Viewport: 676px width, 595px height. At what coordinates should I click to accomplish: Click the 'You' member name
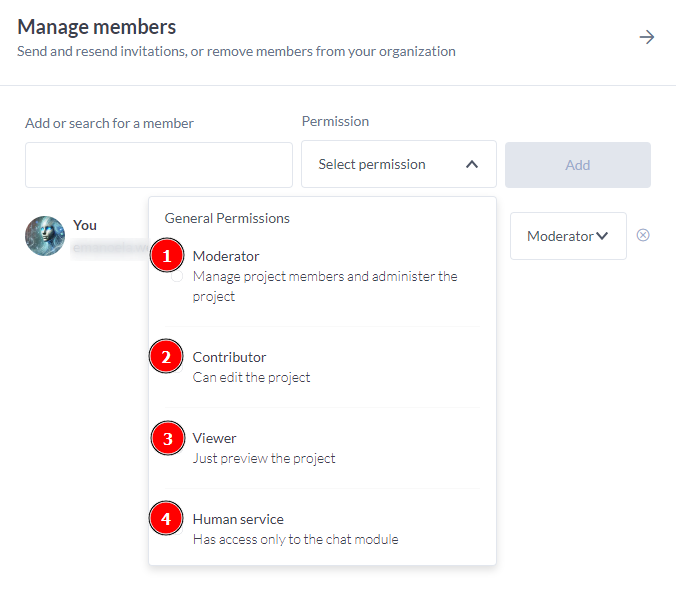[x=85, y=225]
